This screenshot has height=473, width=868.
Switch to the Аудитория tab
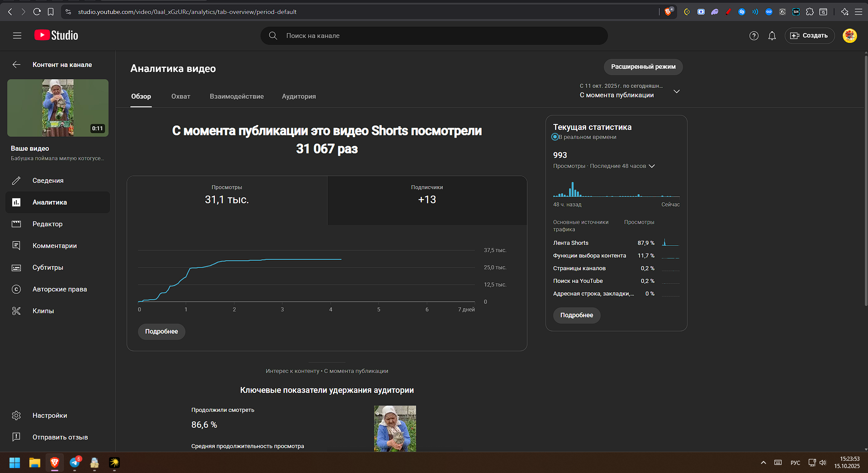(299, 96)
